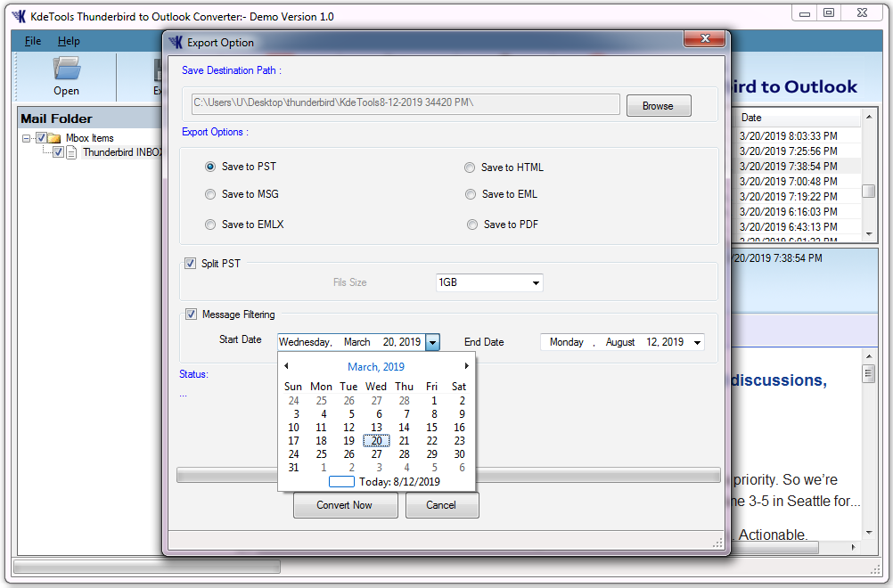Select March 20 in the calendar
This screenshot has height=588, width=893.
point(376,441)
